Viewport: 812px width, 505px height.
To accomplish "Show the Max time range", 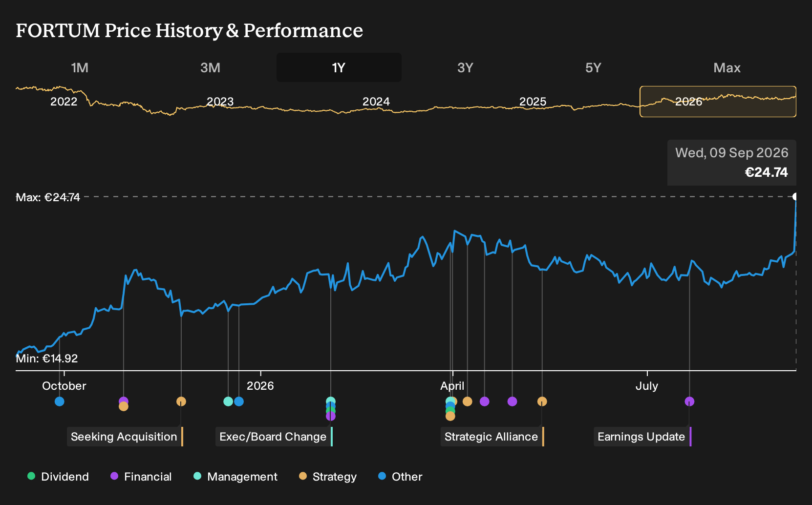I will click(x=727, y=67).
